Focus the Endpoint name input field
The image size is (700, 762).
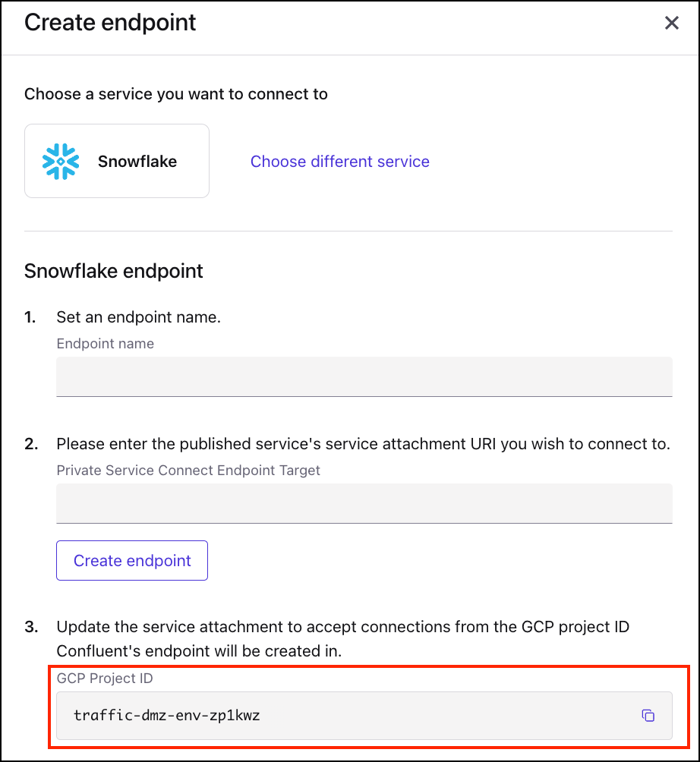click(364, 376)
